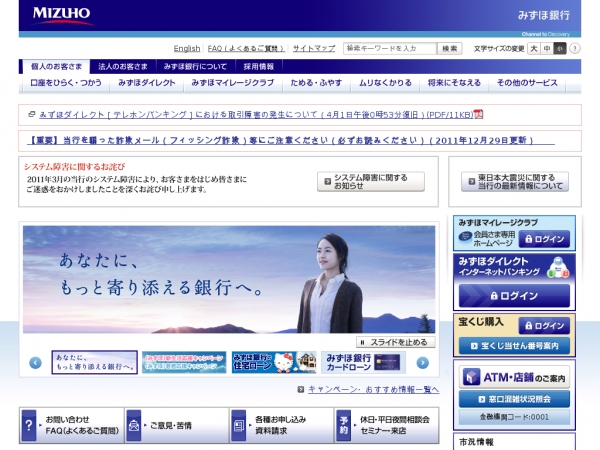Set text size to 大 (large)
Screen dimensions: 600x450
(x=534, y=49)
